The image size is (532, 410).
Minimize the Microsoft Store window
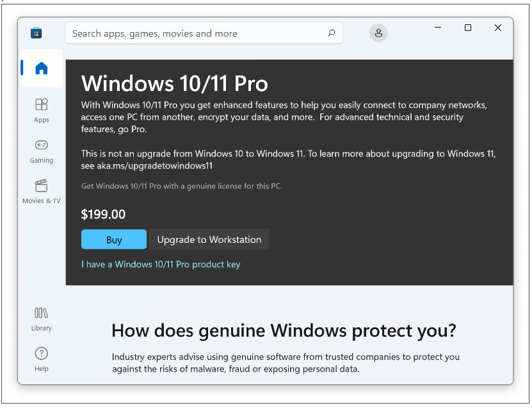(x=439, y=28)
